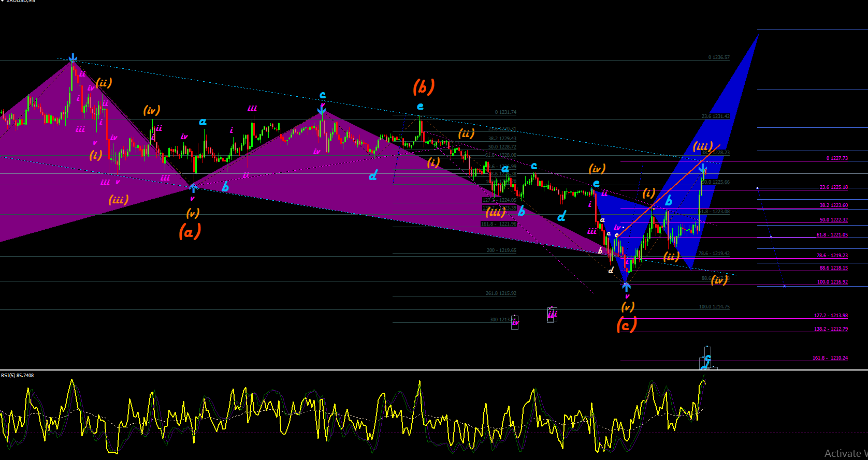The image size is (868, 460).
Task: Select magenta Fibonacci level 23.6 1225.18
Action: (834, 187)
